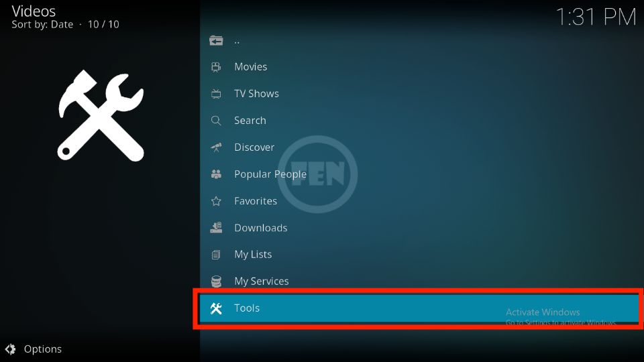Click the Search magnifying glass icon
This screenshot has height=362, width=644.
(216, 121)
